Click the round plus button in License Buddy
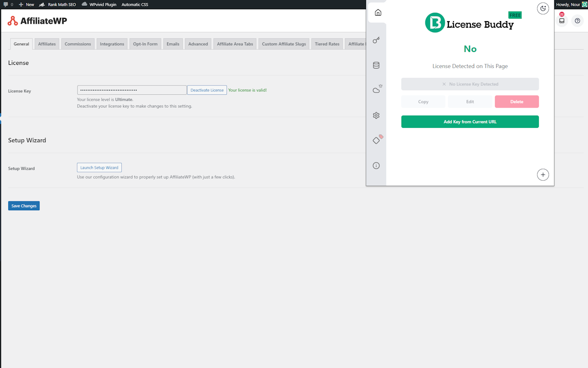 tap(543, 175)
